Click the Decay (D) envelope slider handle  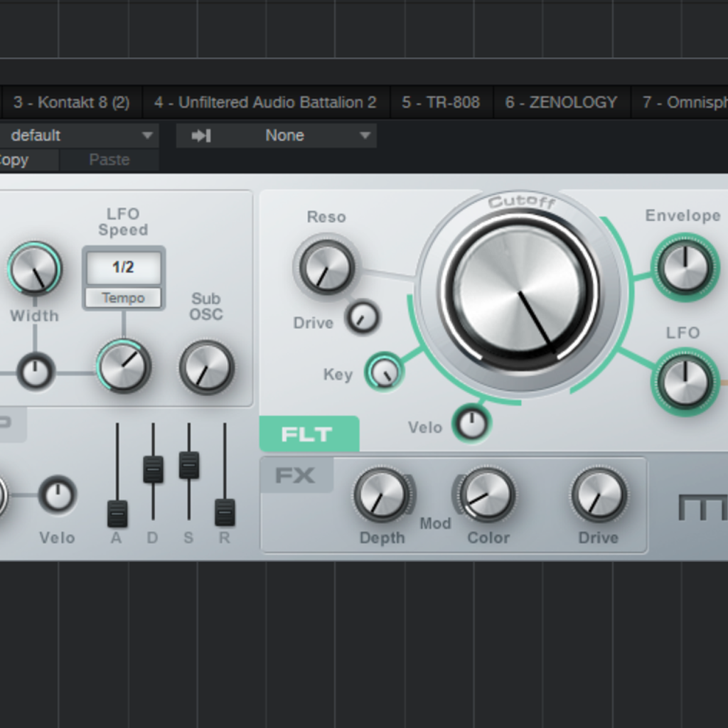153,469
